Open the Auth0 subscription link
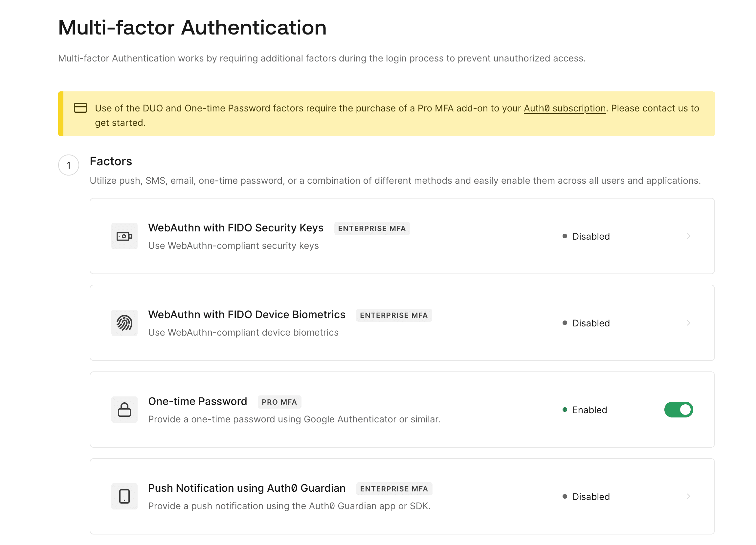 tap(564, 108)
